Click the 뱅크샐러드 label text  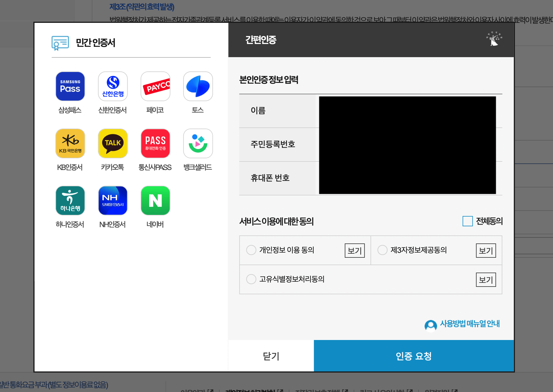click(198, 167)
